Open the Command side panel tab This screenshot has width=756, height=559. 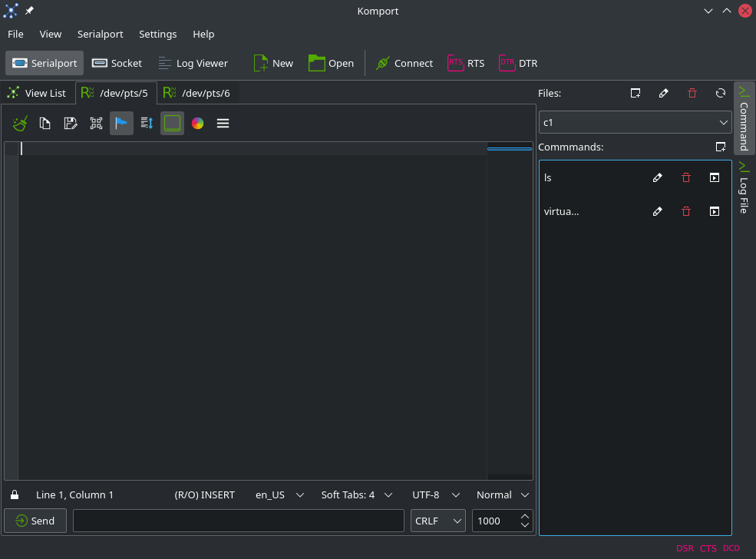point(744,119)
